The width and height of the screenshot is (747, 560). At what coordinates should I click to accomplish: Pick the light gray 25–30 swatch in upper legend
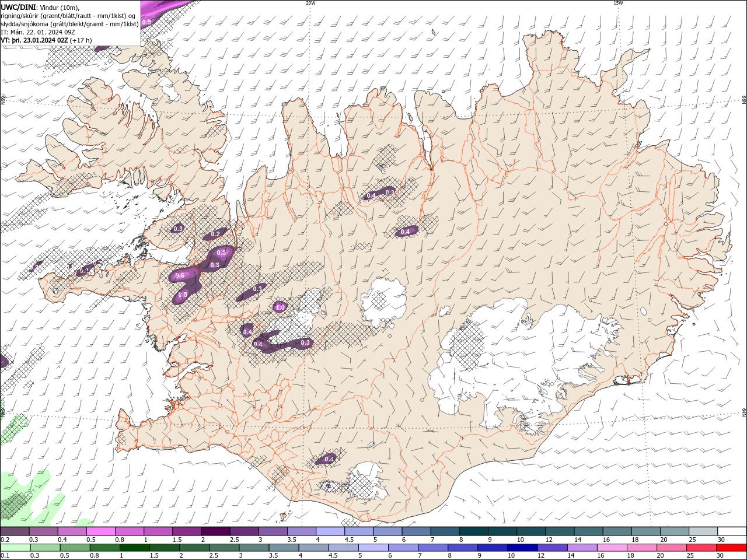(703, 531)
